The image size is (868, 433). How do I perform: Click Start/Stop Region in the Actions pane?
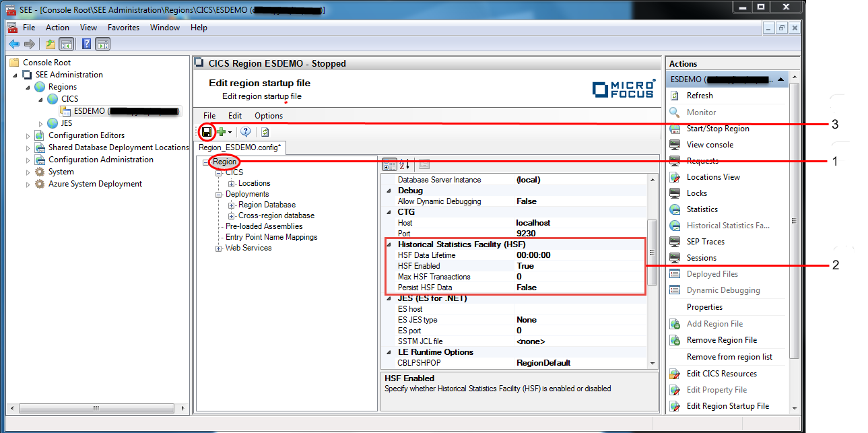pos(717,129)
